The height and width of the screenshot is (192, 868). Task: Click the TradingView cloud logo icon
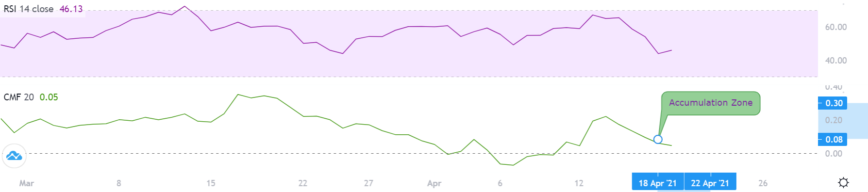click(x=14, y=156)
